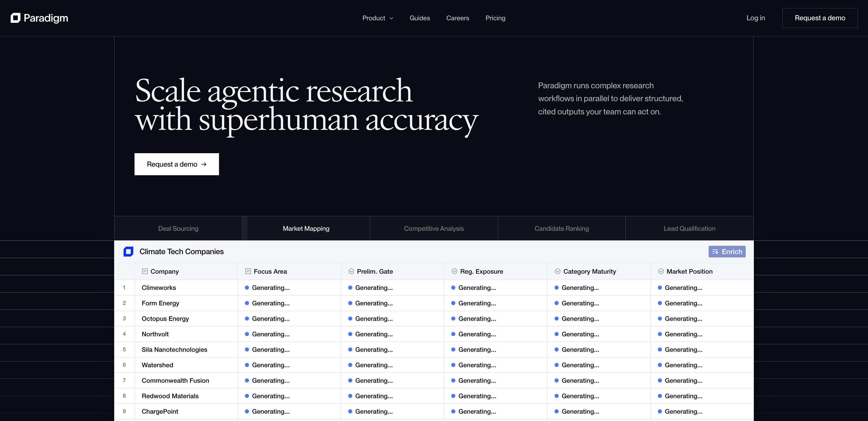Click the Prelim. Gate column header
Image resolution: width=868 pixels, height=421 pixels.
392,271
